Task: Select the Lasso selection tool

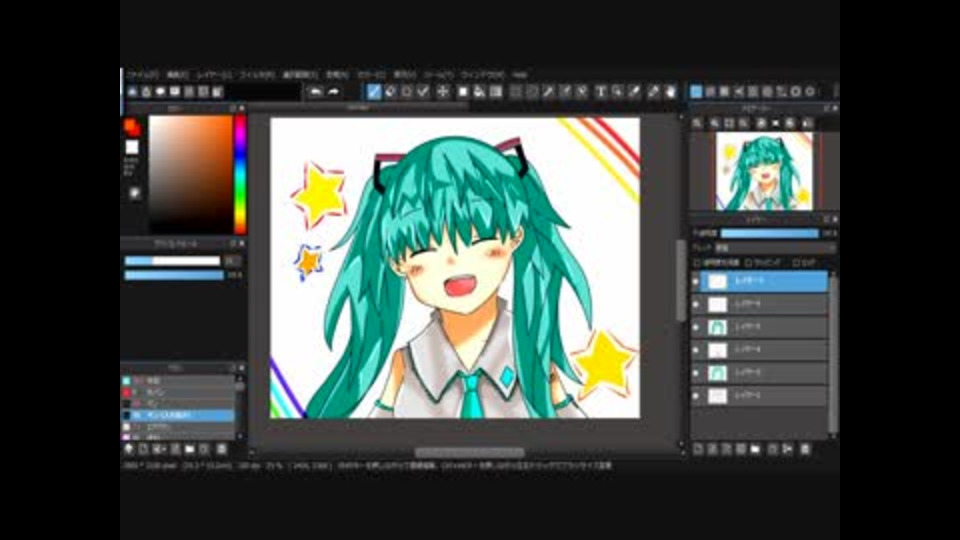Action: click(x=532, y=92)
